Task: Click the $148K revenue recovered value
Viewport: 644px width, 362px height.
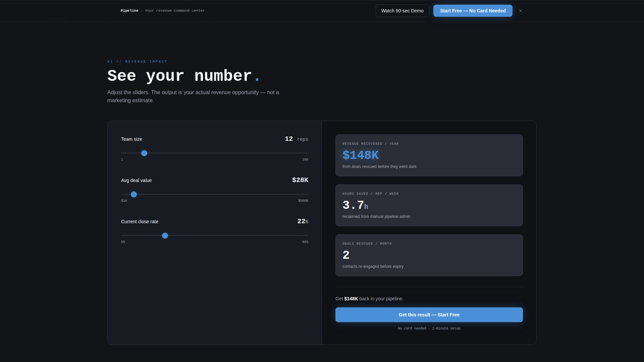Action: [361, 155]
